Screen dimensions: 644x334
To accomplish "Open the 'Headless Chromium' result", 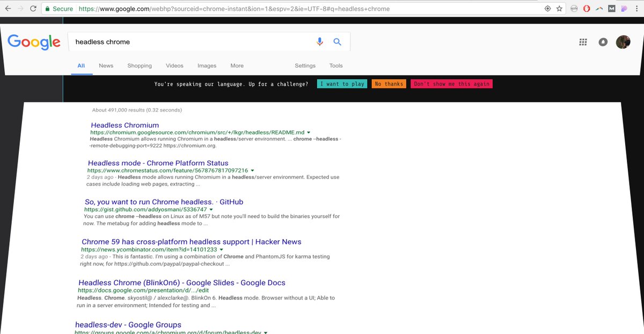I will (x=125, y=125).
